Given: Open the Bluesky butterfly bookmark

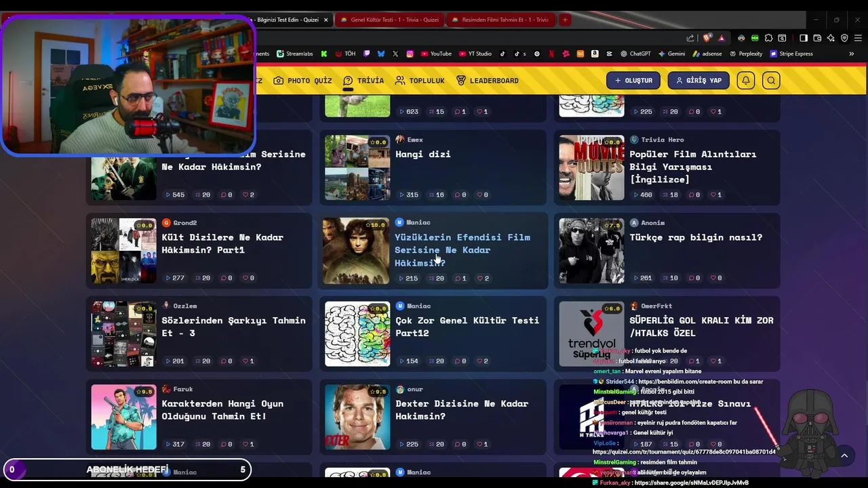Looking at the screenshot, I should (381, 54).
